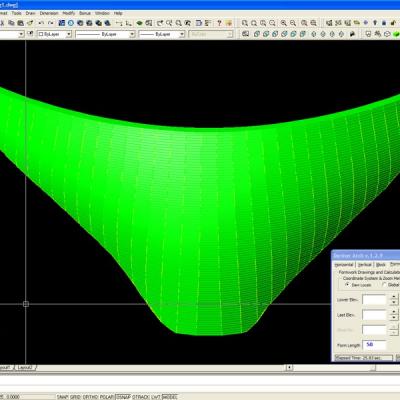Increase the Lower Elev. value with the up arrow
Viewport: 400px width, 400px height.
click(394, 296)
